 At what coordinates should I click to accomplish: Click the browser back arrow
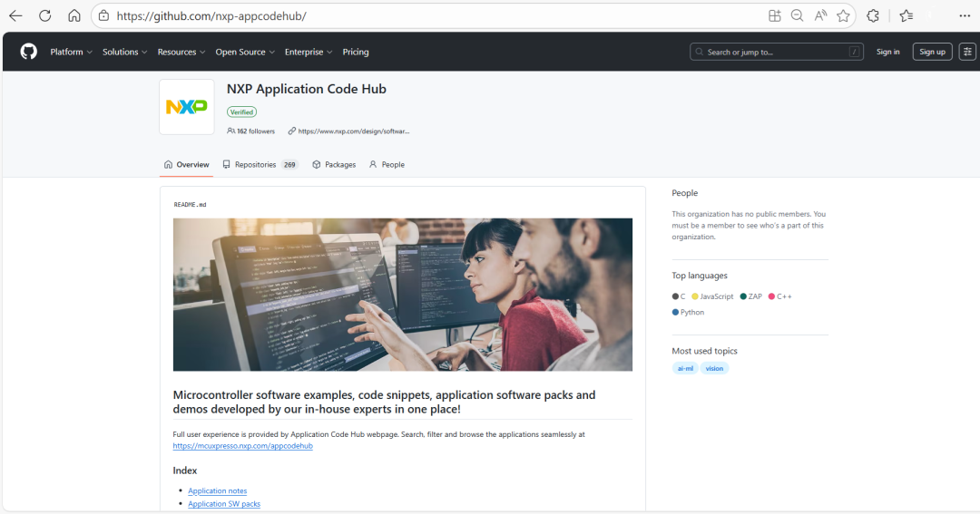(15, 15)
